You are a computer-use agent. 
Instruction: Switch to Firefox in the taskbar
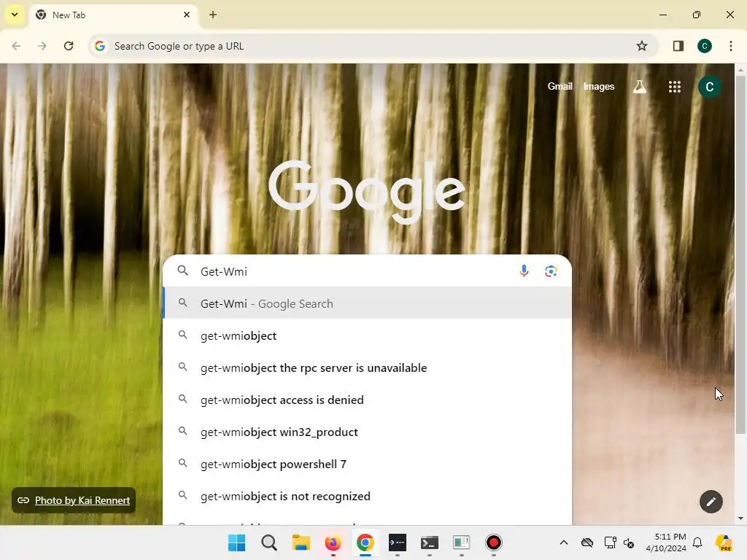click(x=333, y=542)
